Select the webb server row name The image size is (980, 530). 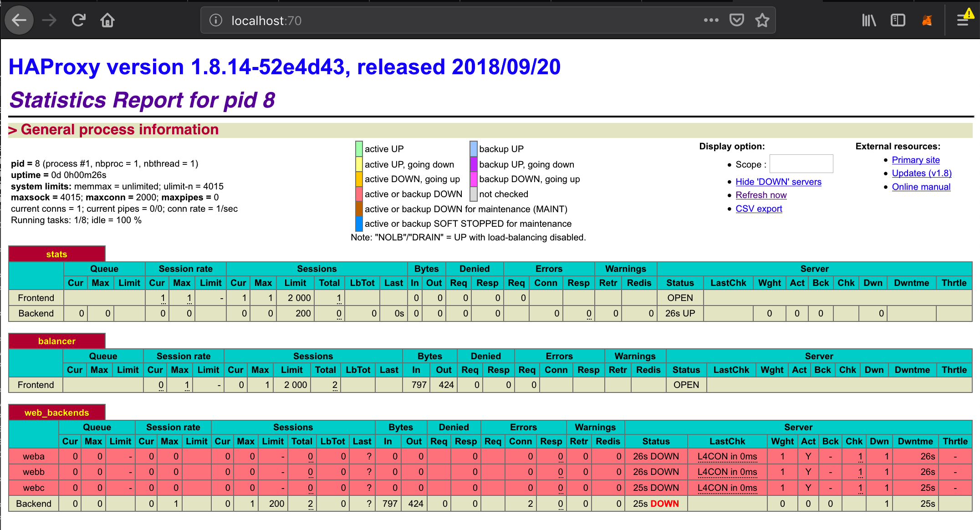point(34,472)
